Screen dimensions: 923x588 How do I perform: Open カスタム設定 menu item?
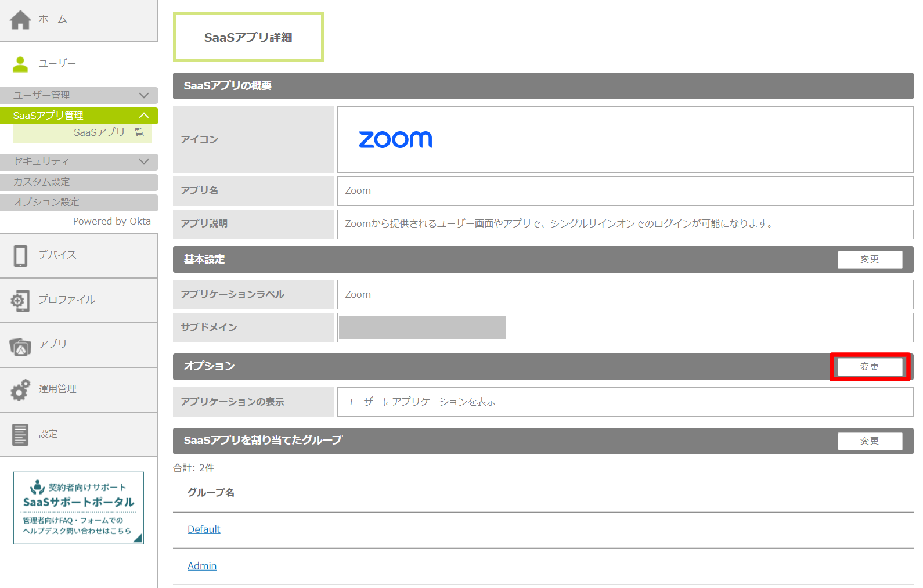[x=42, y=182]
